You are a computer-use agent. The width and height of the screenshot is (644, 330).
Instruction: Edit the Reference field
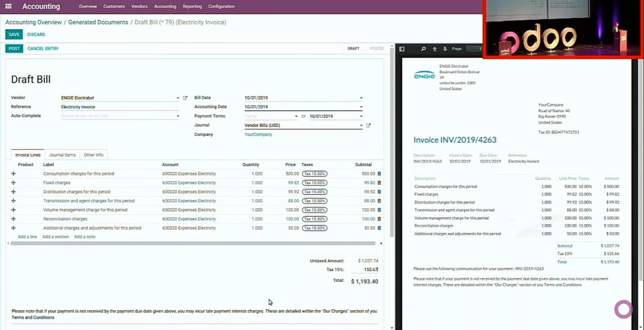pos(120,107)
